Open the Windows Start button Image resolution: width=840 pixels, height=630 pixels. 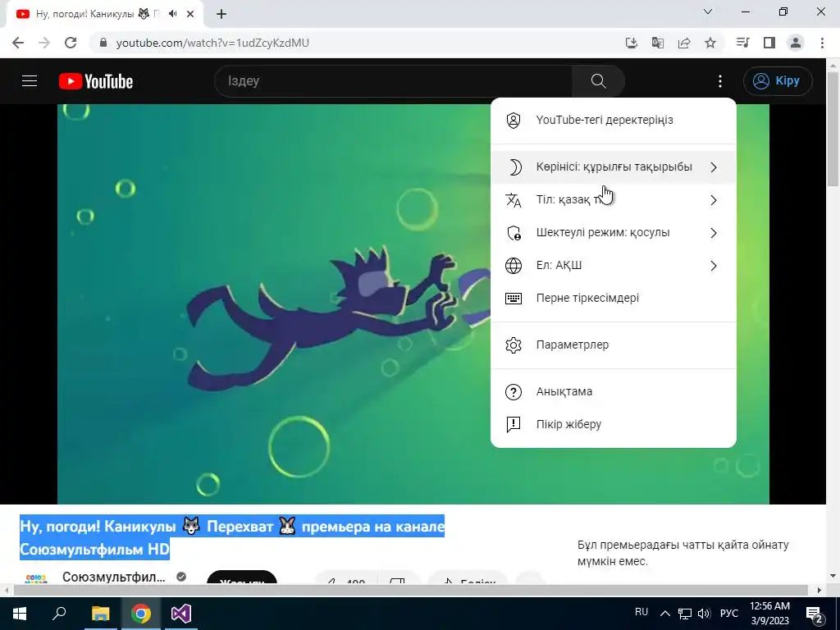[20, 614]
